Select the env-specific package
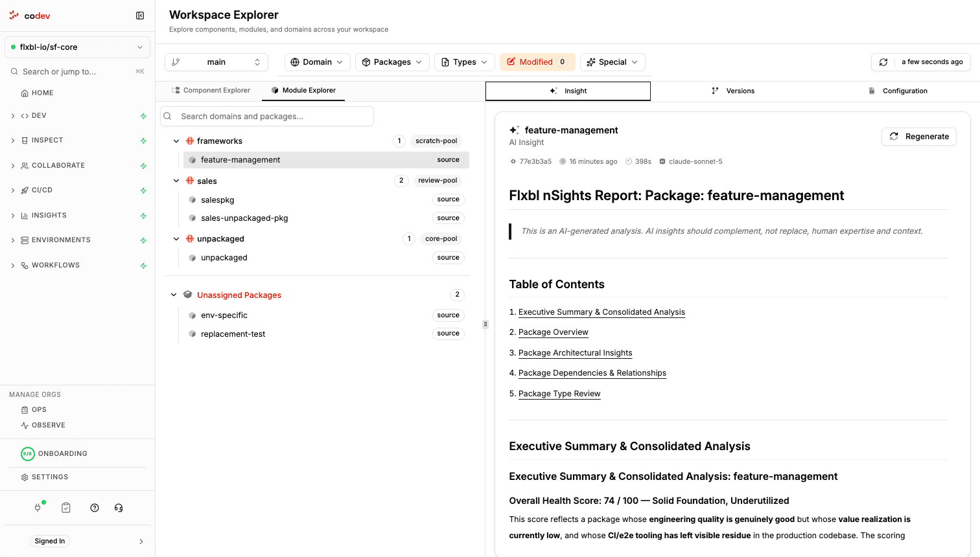 point(326,315)
